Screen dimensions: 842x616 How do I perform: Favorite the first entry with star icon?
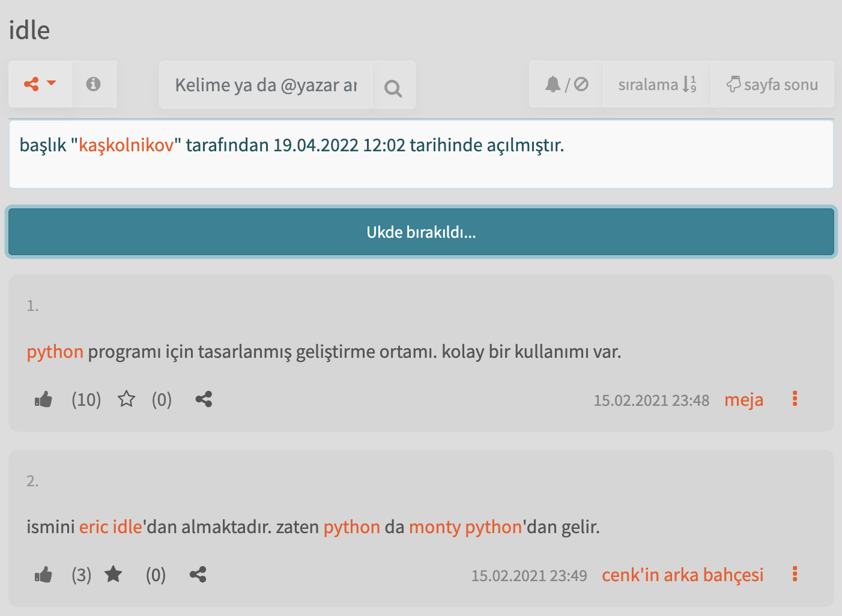tap(126, 399)
